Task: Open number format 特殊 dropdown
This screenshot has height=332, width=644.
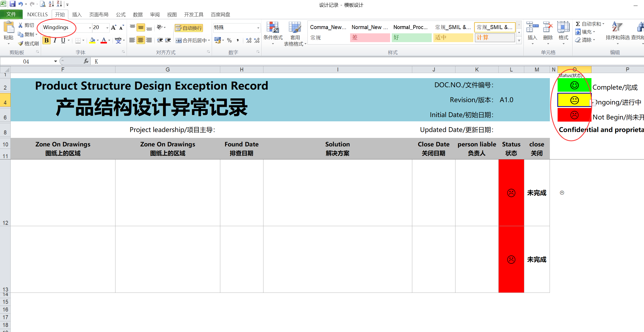Action: (x=258, y=27)
